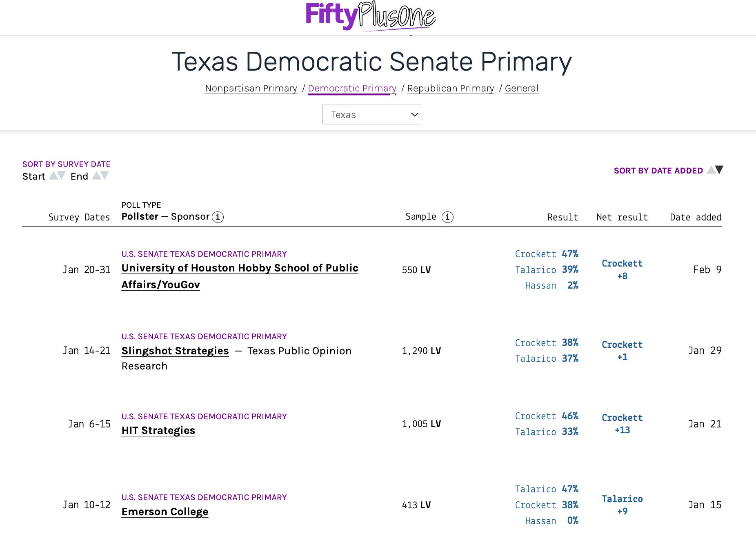
Task: Select the Democratic Primary tab
Action: [x=352, y=88]
